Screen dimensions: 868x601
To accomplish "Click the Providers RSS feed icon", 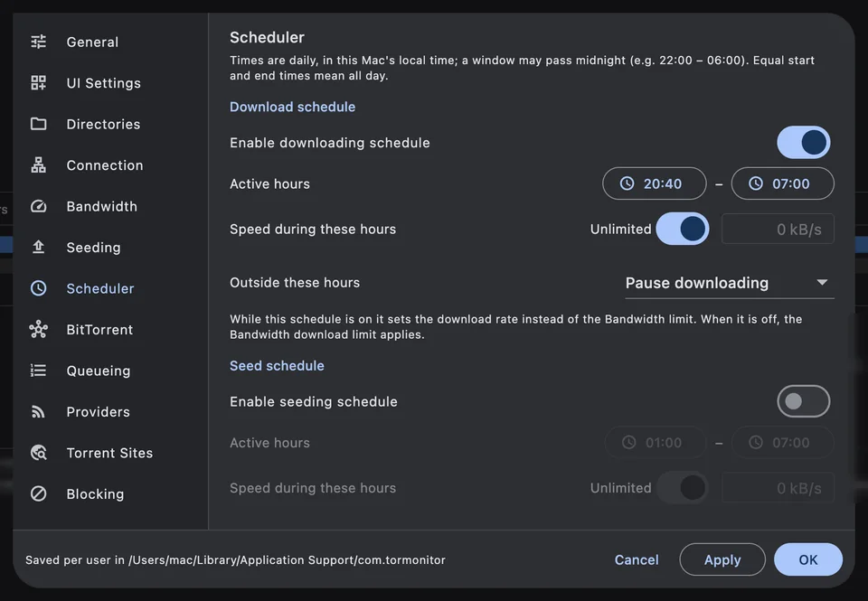I will 38,412.
